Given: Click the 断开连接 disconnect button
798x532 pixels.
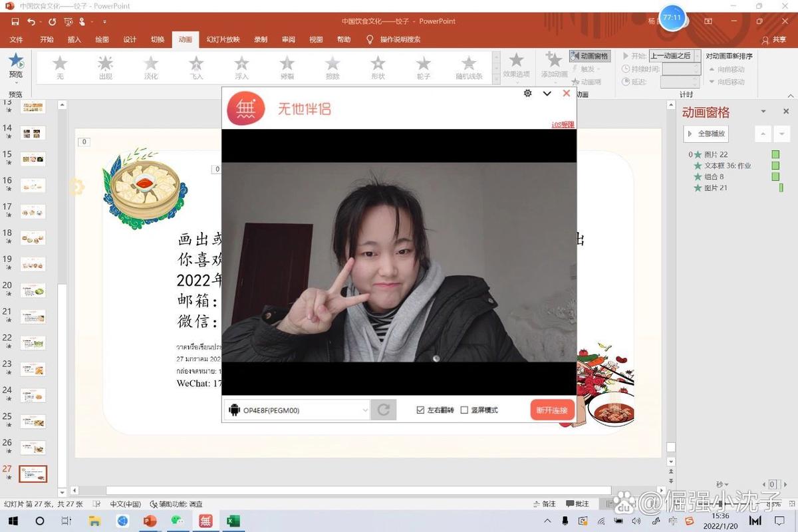Looking at the screenshot, I should (552, 410).
